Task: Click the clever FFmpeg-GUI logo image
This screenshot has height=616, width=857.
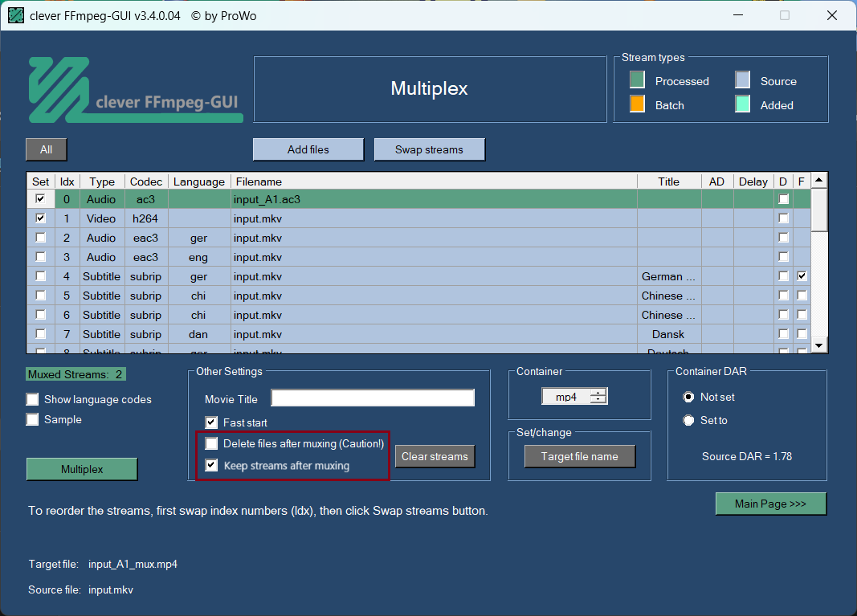Action: click(135, 89)
